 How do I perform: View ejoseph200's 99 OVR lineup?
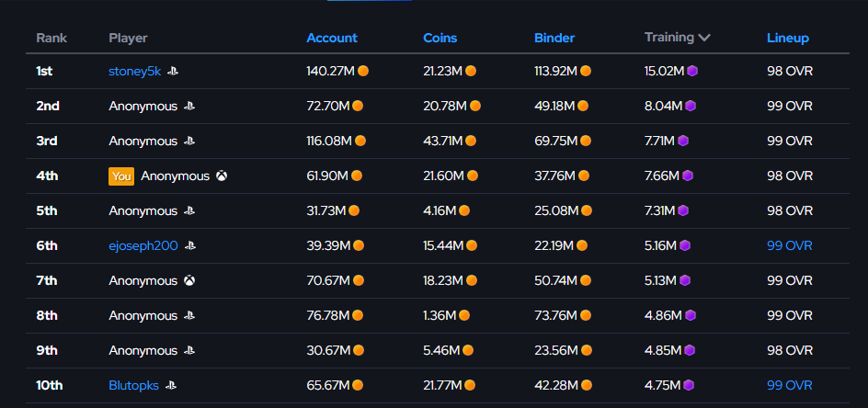point(790,245)
